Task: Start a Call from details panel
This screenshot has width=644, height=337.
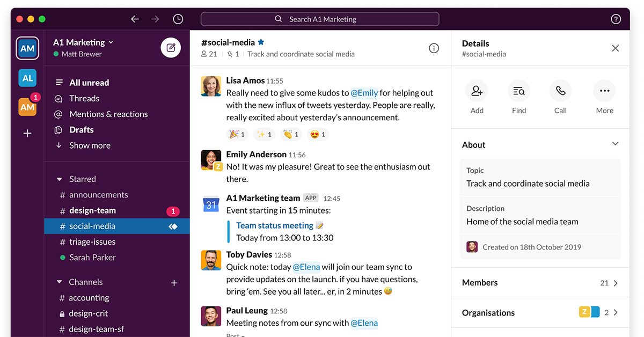Action: click(x=560, y=91)
